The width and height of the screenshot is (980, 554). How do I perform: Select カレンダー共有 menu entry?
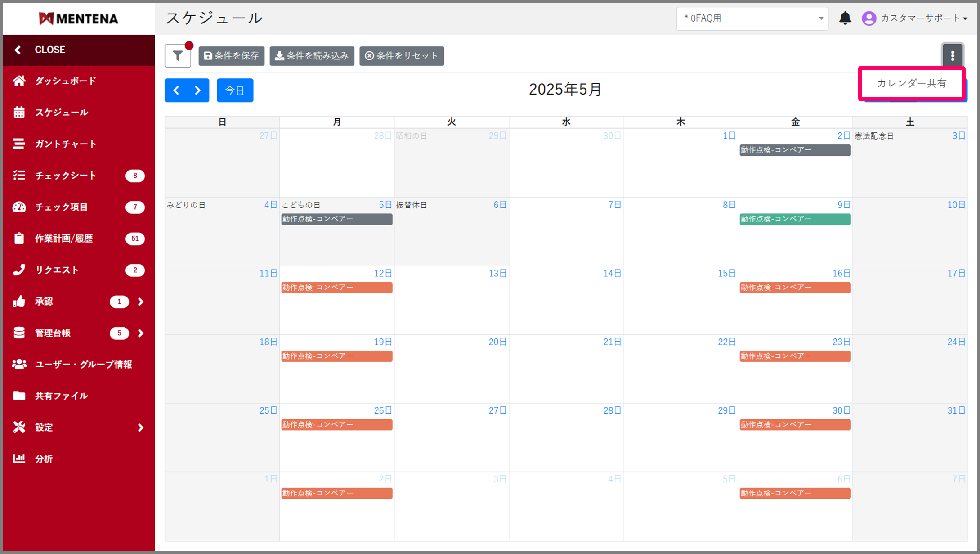[x=911, y=83]
